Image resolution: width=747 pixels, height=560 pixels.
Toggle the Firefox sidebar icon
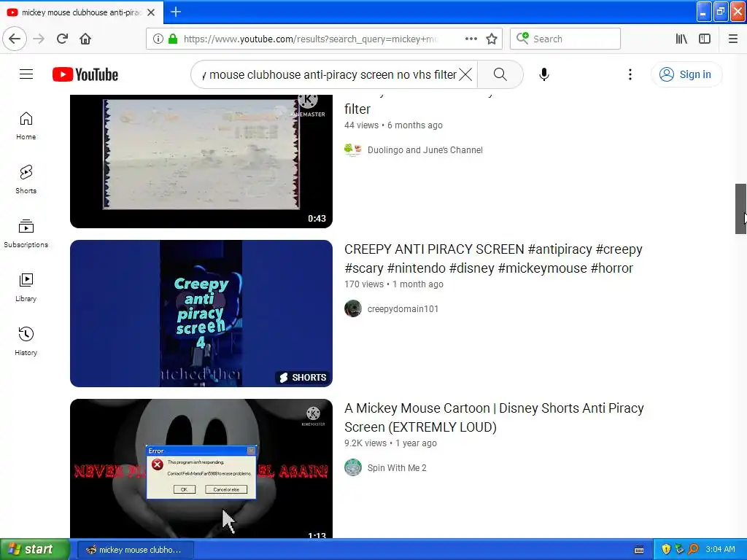click(x=705, y=39)
